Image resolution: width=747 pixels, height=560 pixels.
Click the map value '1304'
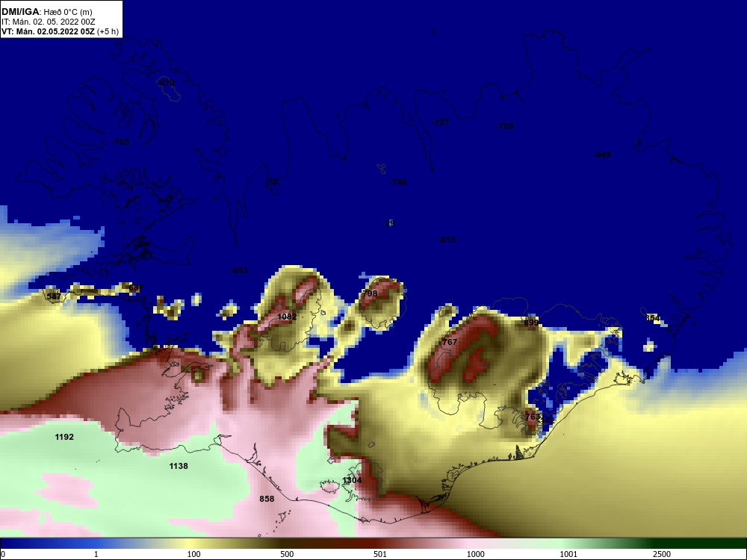tap(352, 480)
